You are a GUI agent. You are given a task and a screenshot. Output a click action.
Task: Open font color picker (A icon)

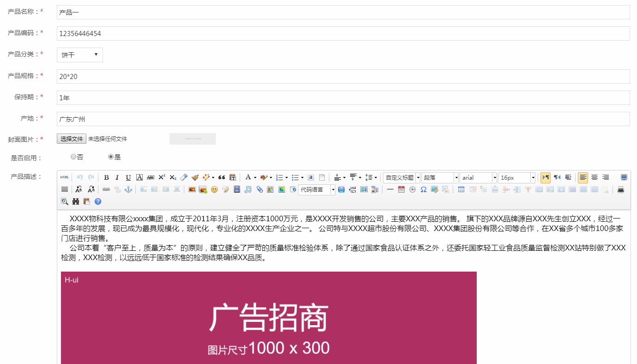[248, 177]
